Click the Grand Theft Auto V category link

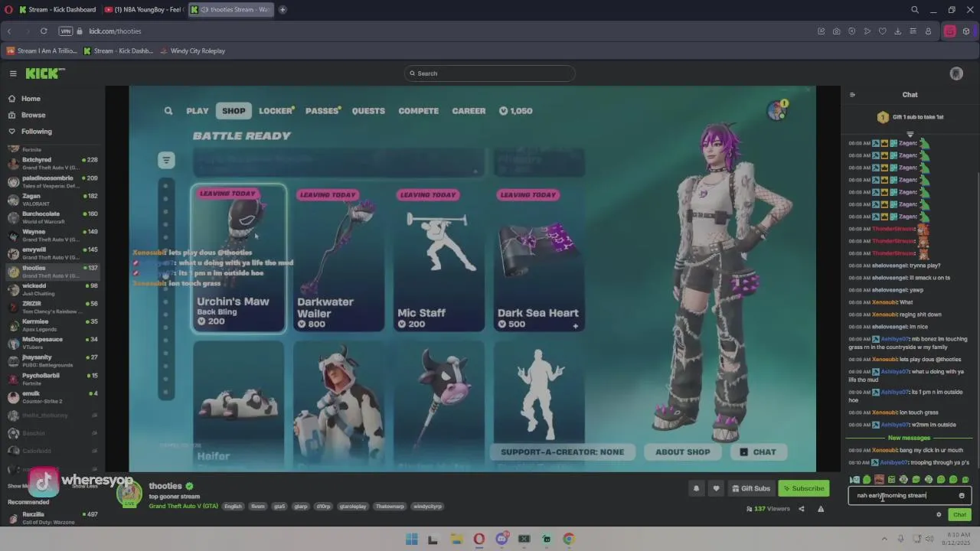coord(184,507)
